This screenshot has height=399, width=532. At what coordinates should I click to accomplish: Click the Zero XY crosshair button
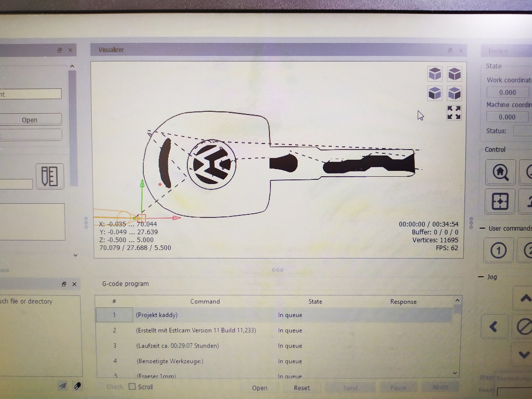point(500,201)
